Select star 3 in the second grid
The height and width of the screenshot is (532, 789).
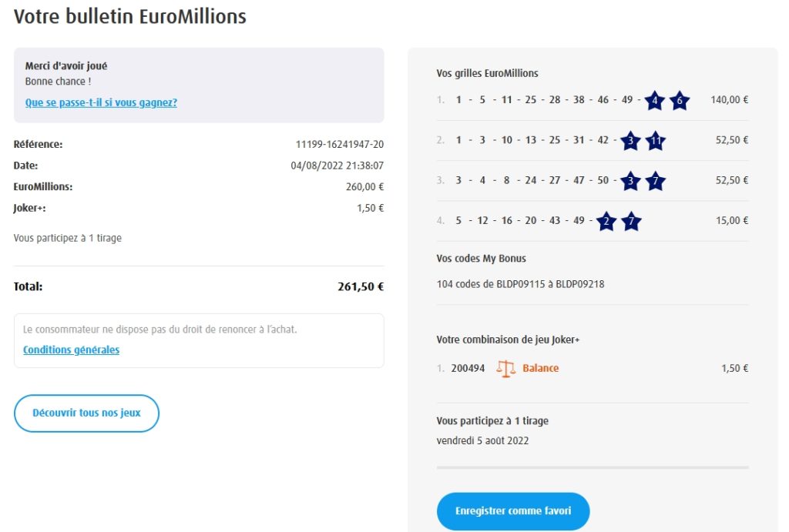(630, 141)
